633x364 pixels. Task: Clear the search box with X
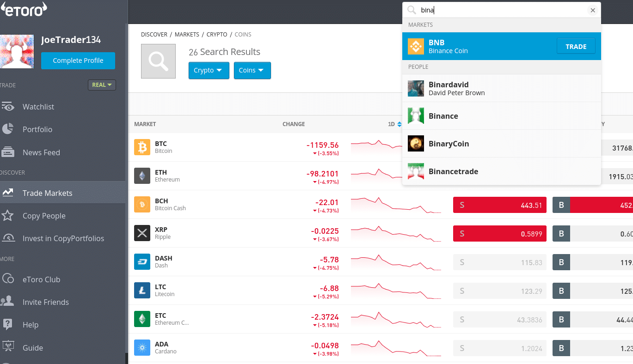point(593,10)
